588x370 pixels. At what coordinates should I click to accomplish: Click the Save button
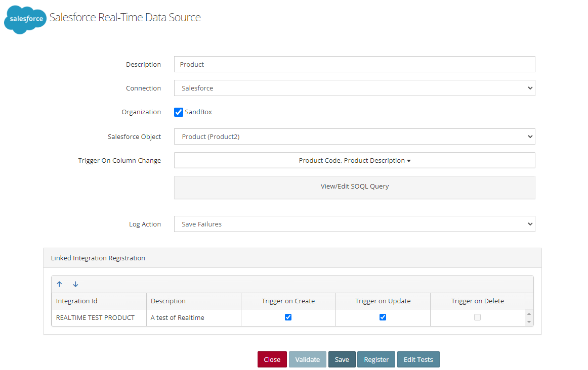[342, 359]
